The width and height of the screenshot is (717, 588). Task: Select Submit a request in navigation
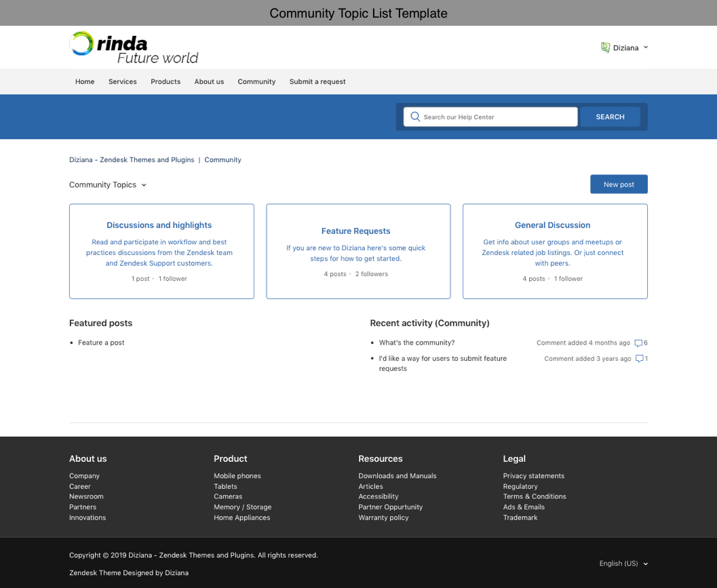[x=317, y=81]
